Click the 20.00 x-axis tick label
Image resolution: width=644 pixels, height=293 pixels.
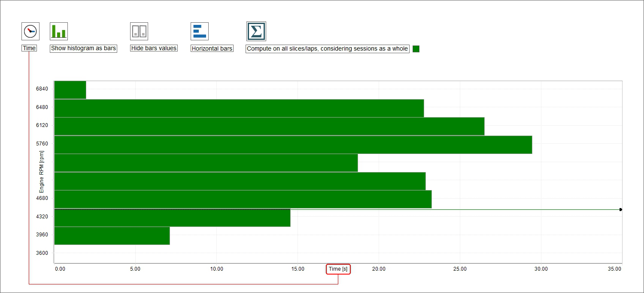click(379, 269)
